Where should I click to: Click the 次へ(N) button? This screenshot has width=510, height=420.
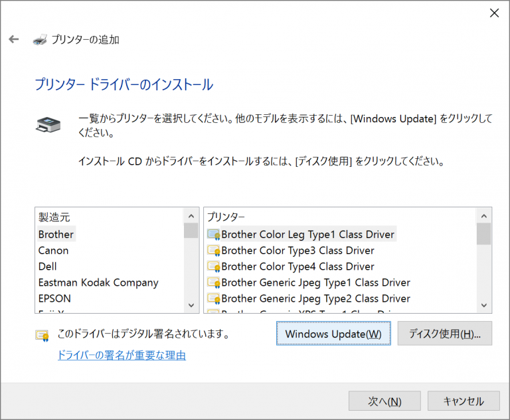(384, 401)
